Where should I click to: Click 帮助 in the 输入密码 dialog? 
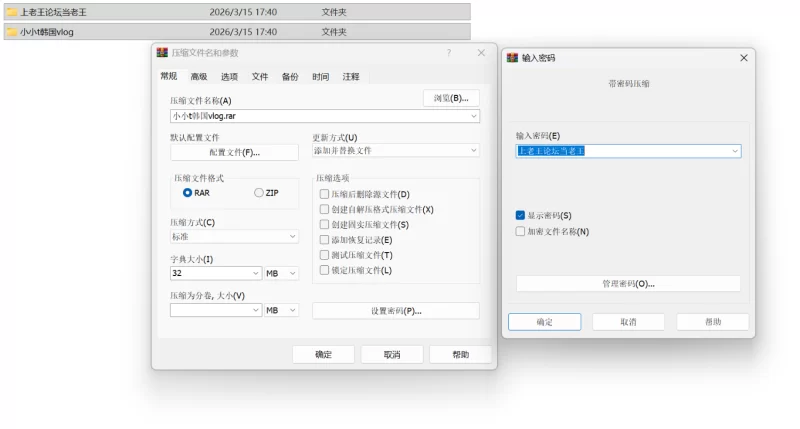(x=713, y=322)
